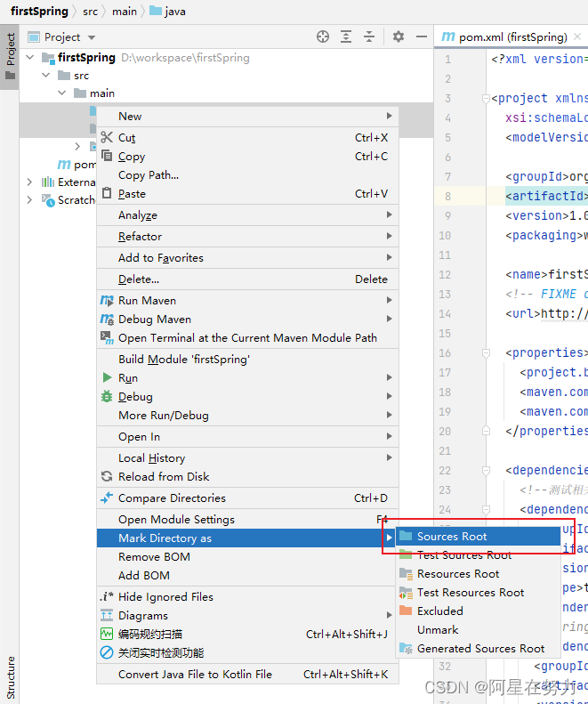The image size is (588, 704).
Task: Open Project panel settings gear
Action: [x=399, y=36]
